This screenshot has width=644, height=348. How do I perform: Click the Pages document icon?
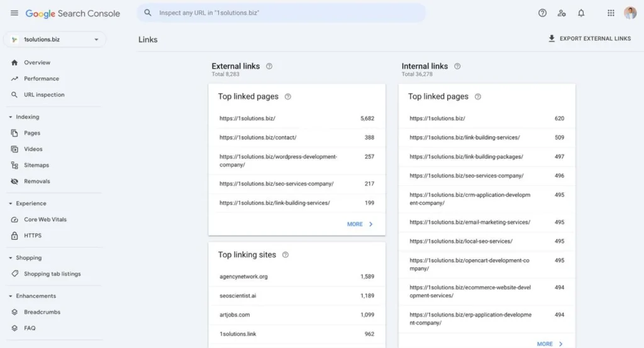[x=14, y=133]
